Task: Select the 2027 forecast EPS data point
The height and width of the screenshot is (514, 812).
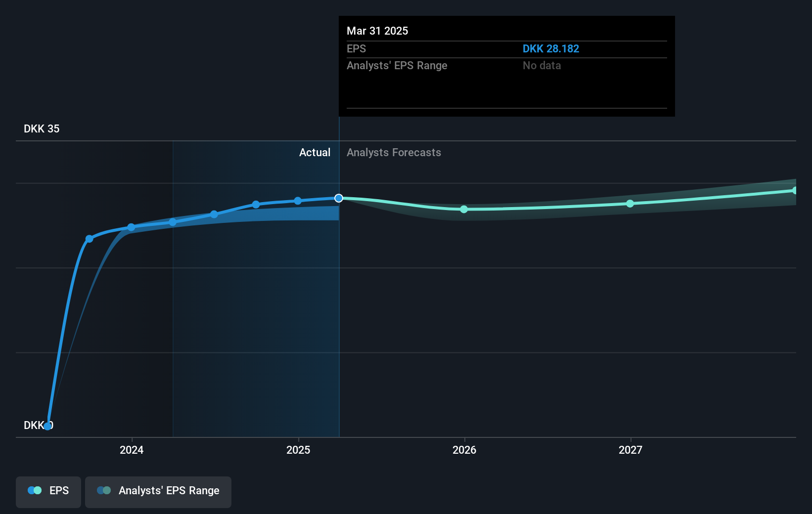Action: click(x=630, y=204)
